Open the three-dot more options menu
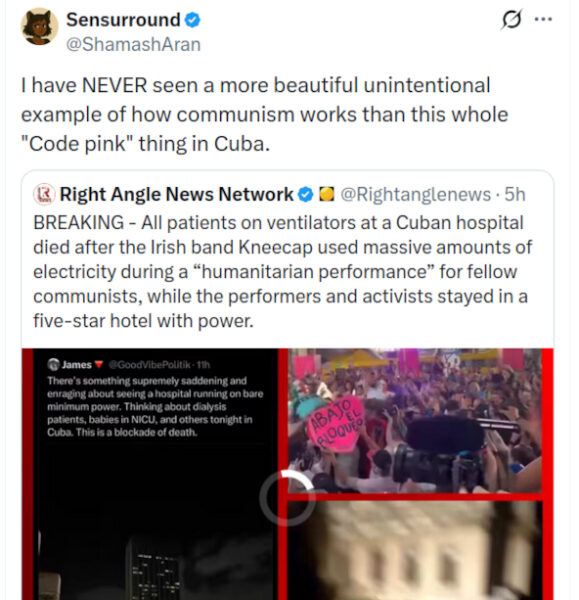This screenshot has width=579, height=600. click(543, 19)
